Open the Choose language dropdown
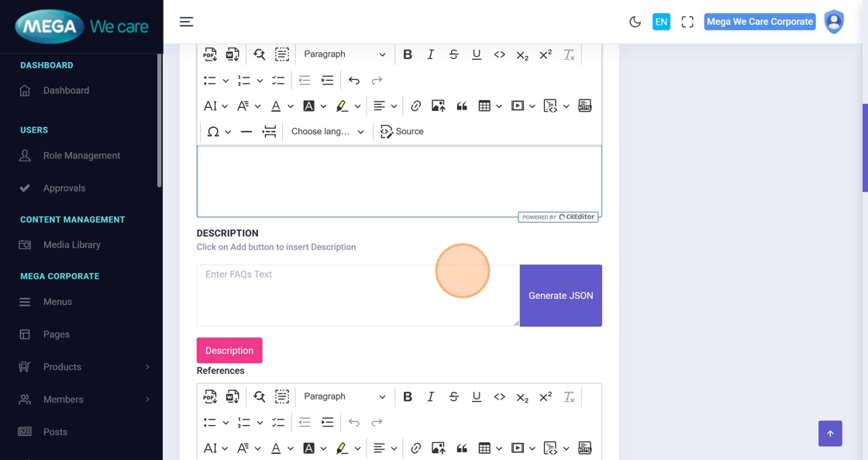 click(x=327, y=132)
